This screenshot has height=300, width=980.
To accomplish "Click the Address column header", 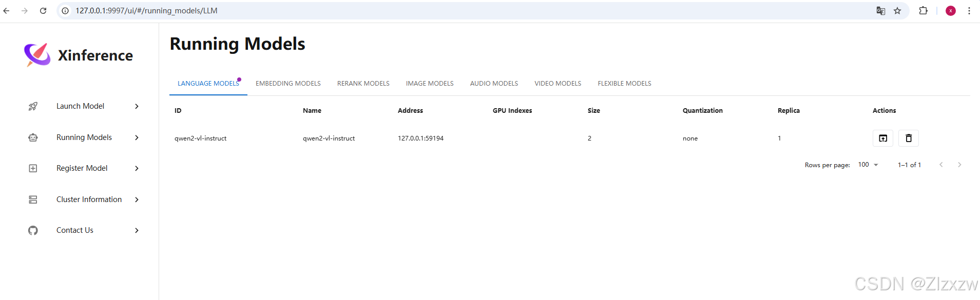I will (x=410, y=111).
